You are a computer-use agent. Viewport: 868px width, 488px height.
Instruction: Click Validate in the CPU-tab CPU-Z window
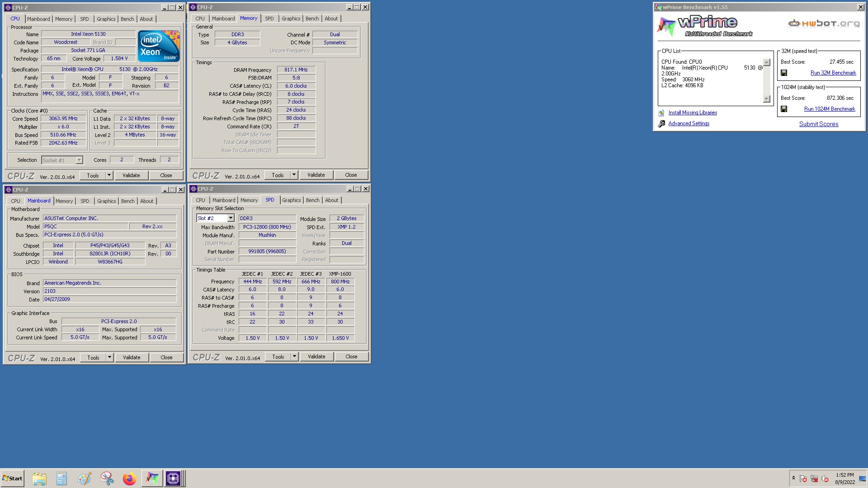coord(131,175)
